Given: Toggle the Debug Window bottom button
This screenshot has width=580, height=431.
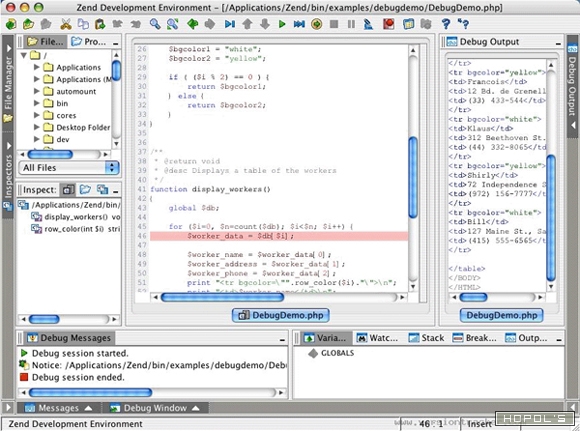Looking at the screenshot, I should [155, 408].
